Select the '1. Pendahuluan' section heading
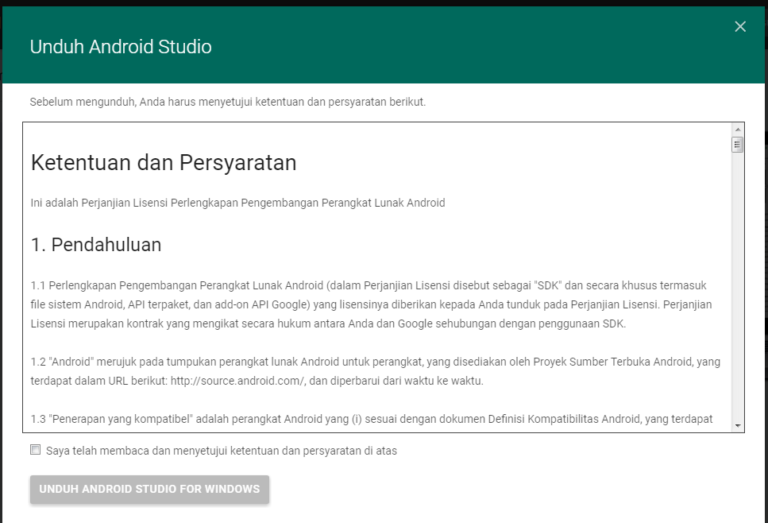 coord(96,245)
